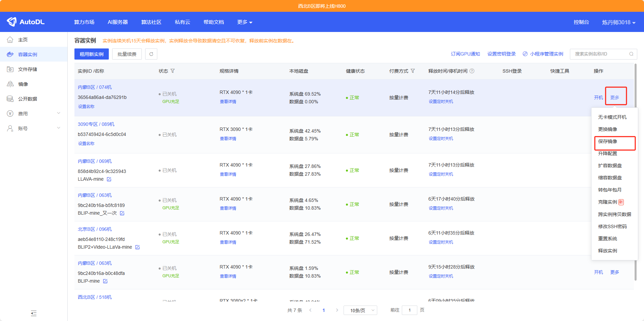Click the 账号 user icon
The image size is (644, 321).
click(10, 129)
